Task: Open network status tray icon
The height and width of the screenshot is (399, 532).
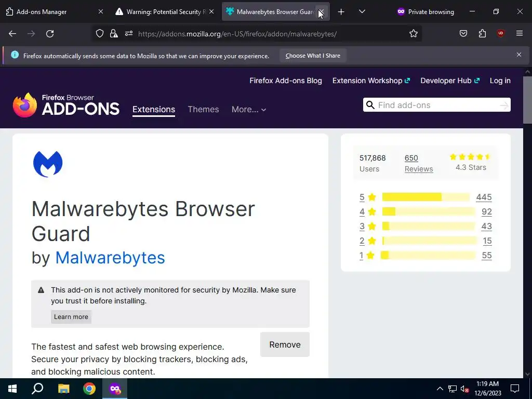Action: pos(453,389)
